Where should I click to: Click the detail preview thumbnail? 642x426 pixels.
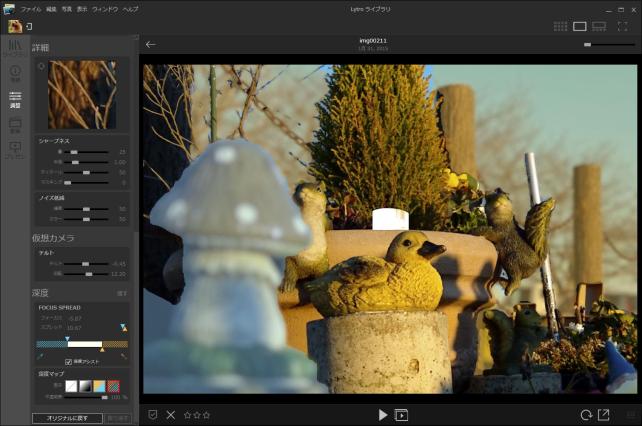(82, 95)
